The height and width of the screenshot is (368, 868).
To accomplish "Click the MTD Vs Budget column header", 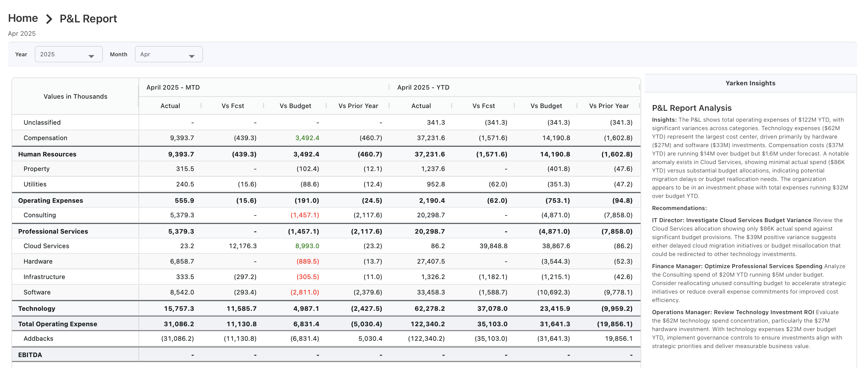I will click(x=295, y=106).
